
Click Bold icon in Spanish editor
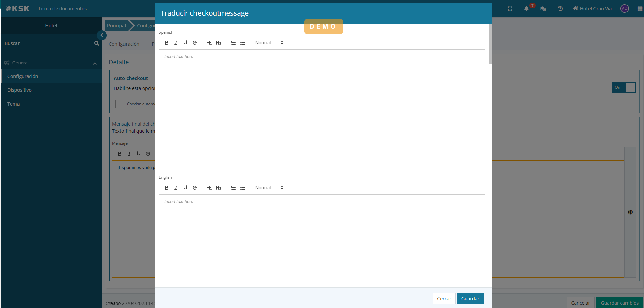click(166, 43)
